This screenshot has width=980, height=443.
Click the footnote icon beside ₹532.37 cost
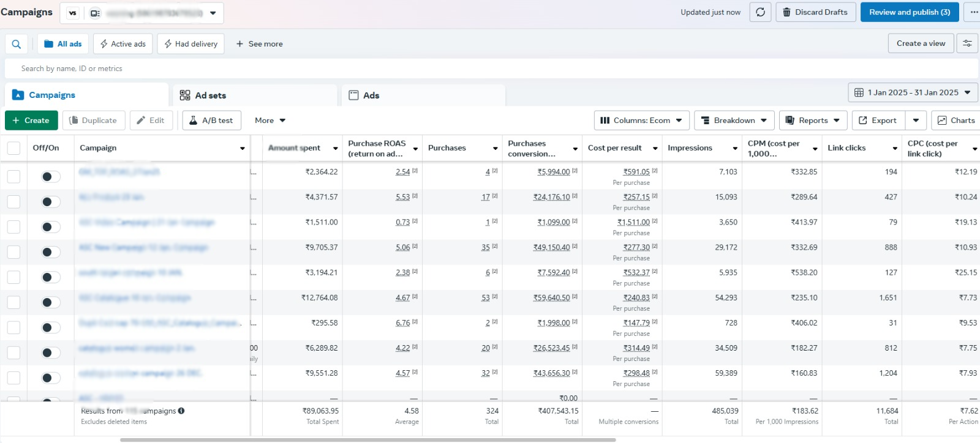[655, 271]
